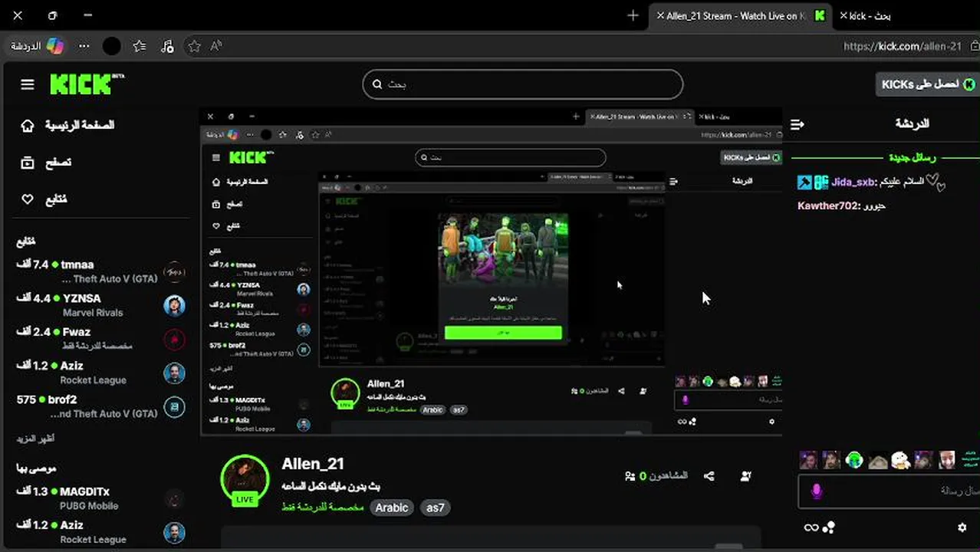Expand Show more (أظهر المزيد) followed channels
Image resolution: width=980 pixels, height=552 pixels.
click(36, 439)
